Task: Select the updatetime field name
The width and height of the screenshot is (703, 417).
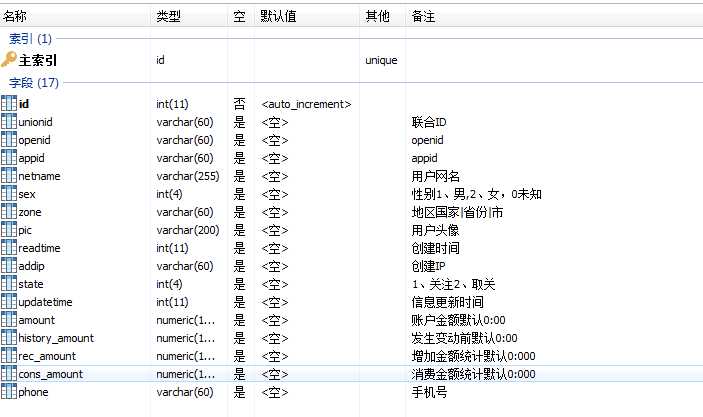Action: click(x=45, y=302)
